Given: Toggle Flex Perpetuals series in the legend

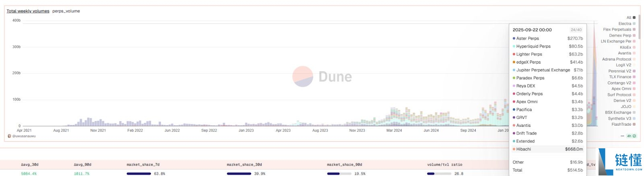Looking at the screenshot, I should 619,29.
